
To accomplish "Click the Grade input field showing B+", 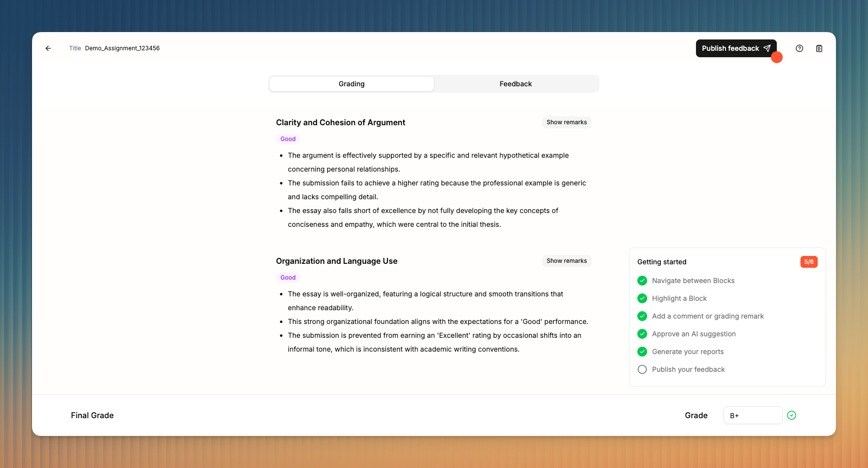I will click(753, 415).
